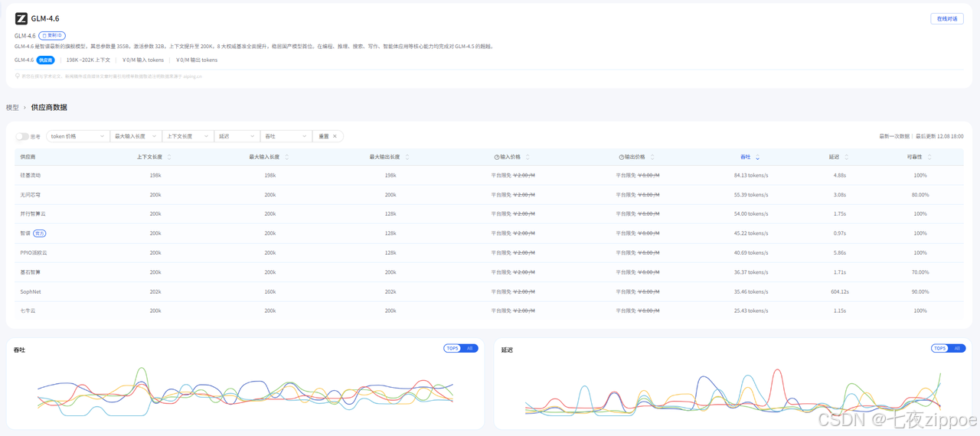Click the 吞吐 line chart area
The height and width of the screenshot is (436, 980).
point(245,392)
